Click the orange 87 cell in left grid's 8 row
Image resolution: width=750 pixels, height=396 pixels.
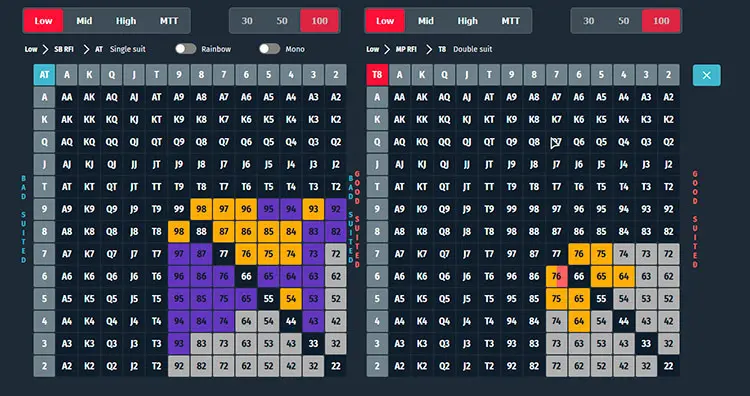224,231
